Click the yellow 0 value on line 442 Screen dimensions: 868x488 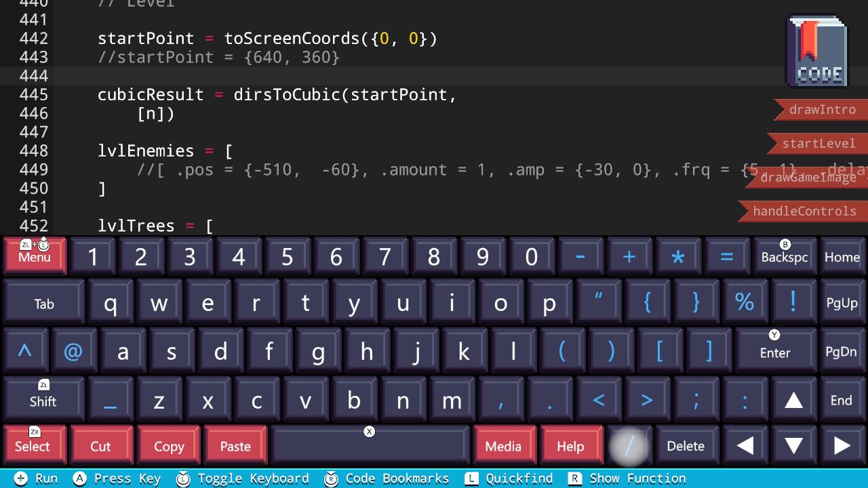click(384, 39)
